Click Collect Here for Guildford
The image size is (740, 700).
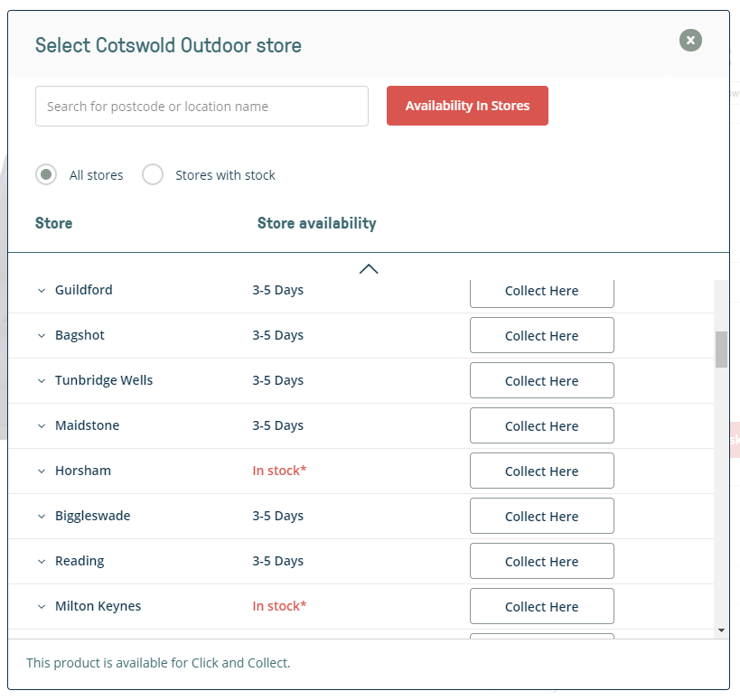pyautogui.click(x=541, y=292)
